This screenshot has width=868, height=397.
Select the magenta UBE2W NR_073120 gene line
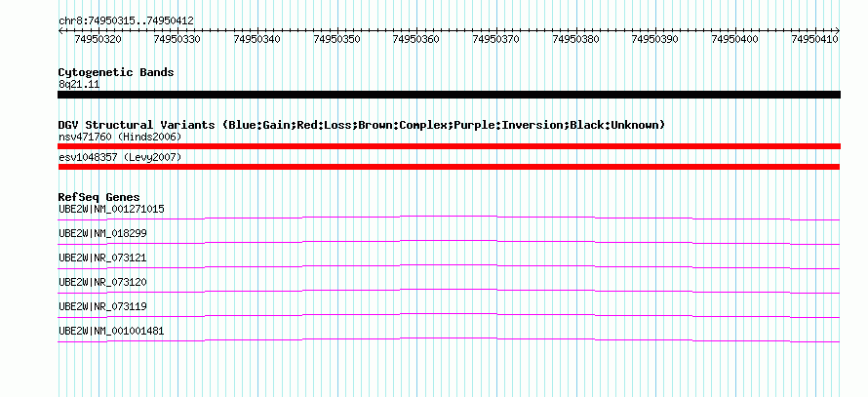449,291
